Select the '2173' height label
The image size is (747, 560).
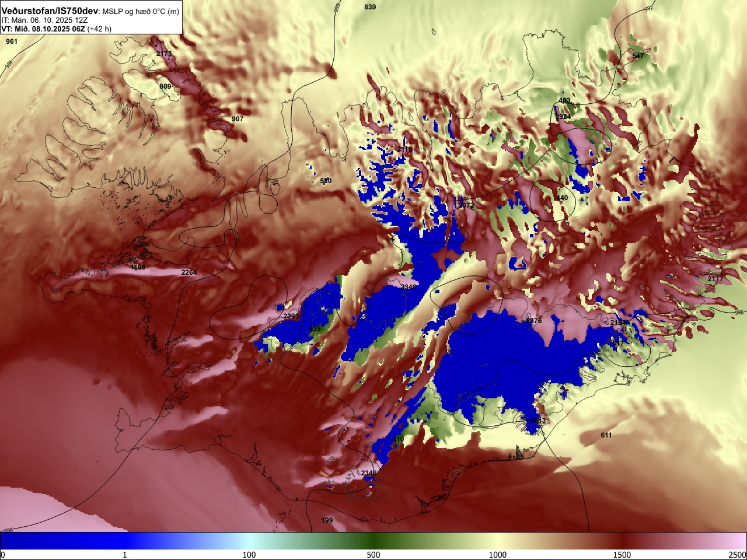point(164,54)
